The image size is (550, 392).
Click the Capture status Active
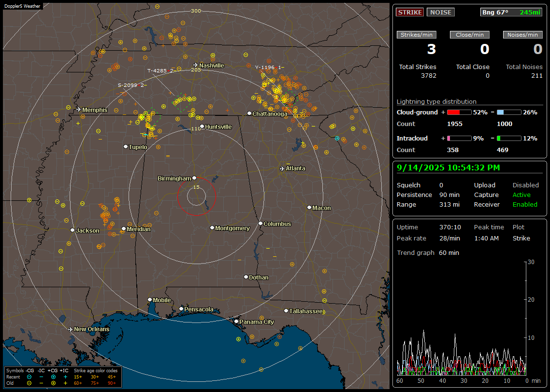pyautogui.click(x=521, y=195)
